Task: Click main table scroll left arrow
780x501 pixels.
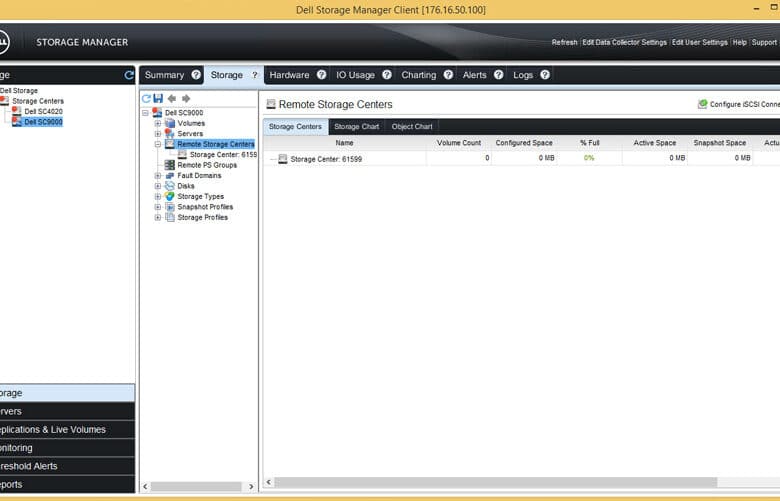Action: point(269,482)
